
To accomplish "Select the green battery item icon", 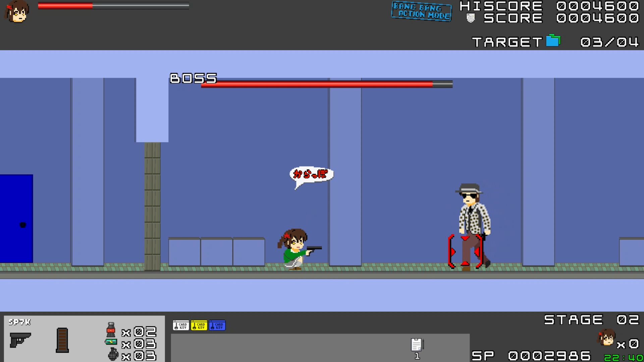I will coord(111,342).
